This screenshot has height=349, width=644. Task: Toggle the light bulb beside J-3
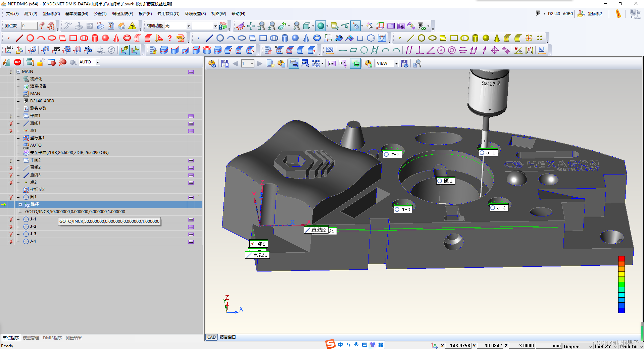(11, 234)
